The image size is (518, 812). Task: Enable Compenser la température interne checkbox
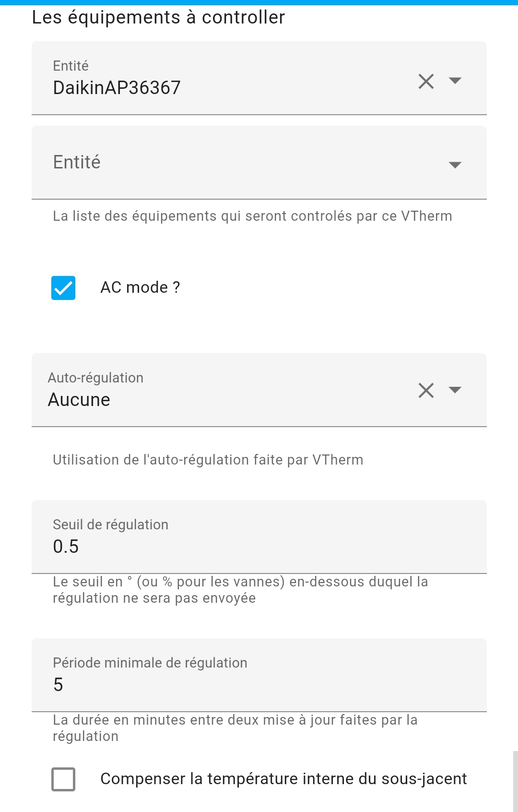click(x=63, y=779)
